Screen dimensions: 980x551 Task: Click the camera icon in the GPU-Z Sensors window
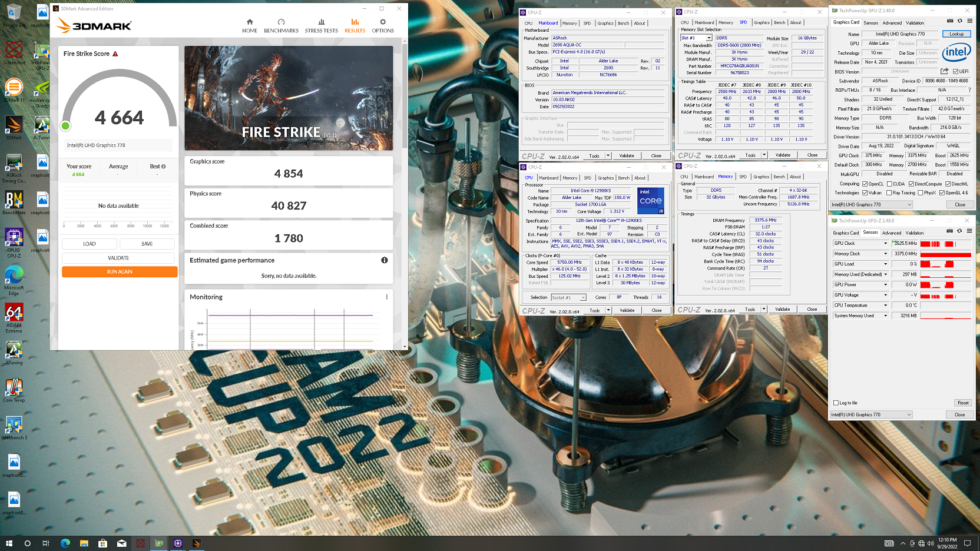(x=950, y=231)
